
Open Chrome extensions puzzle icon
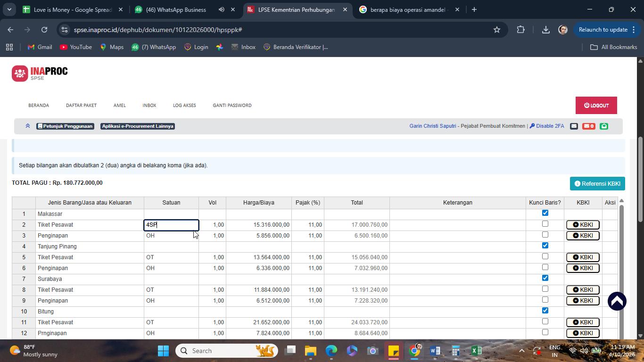(520, 30)
